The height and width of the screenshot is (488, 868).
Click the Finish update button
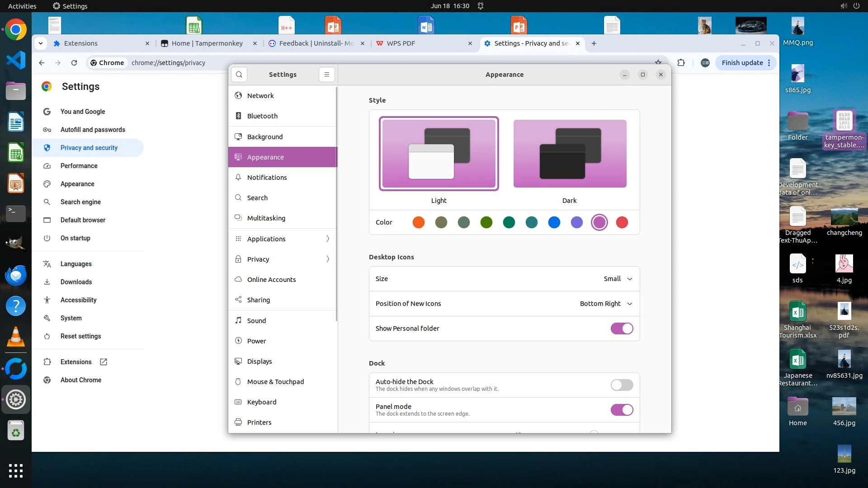click(742, 63)
